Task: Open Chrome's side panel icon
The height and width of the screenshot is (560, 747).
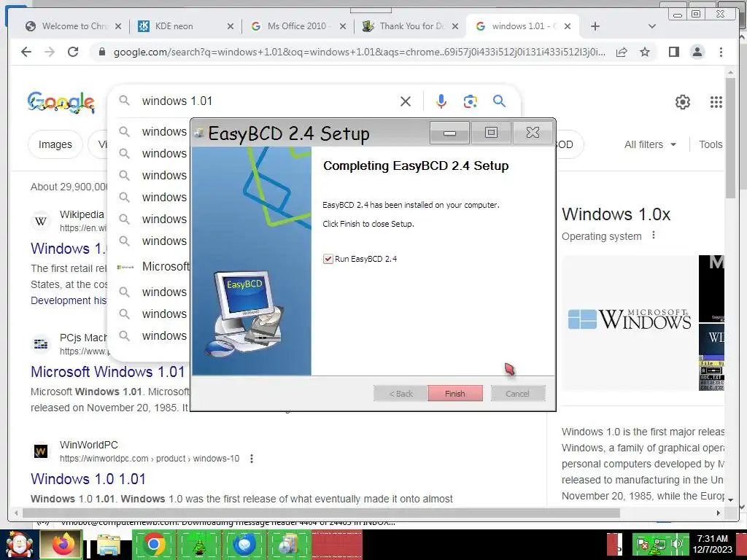Action: point(673,52)
